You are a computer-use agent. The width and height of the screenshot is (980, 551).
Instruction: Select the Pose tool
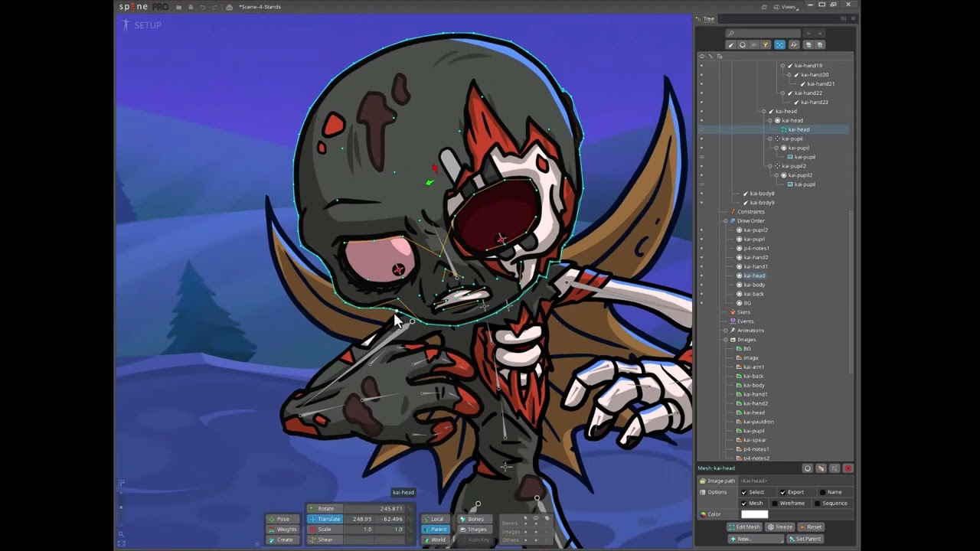tap(283, 519)
